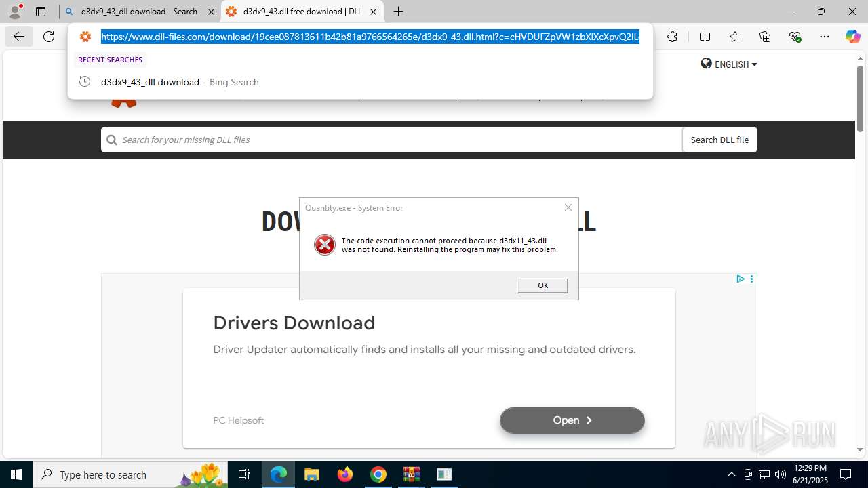The image size is (868, 488).
Task: Refresh the current page
Action: coord(49,37)
